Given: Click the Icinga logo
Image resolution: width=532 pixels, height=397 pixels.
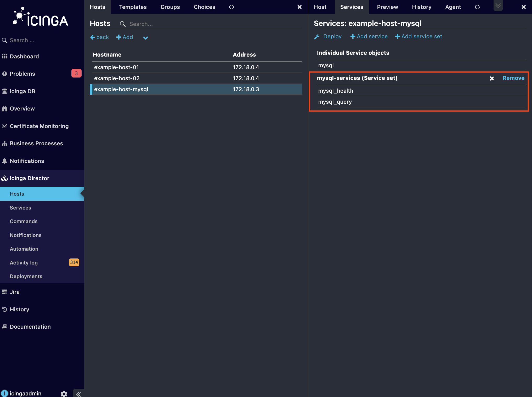Looking at the screenshot, I should point(41,17).
